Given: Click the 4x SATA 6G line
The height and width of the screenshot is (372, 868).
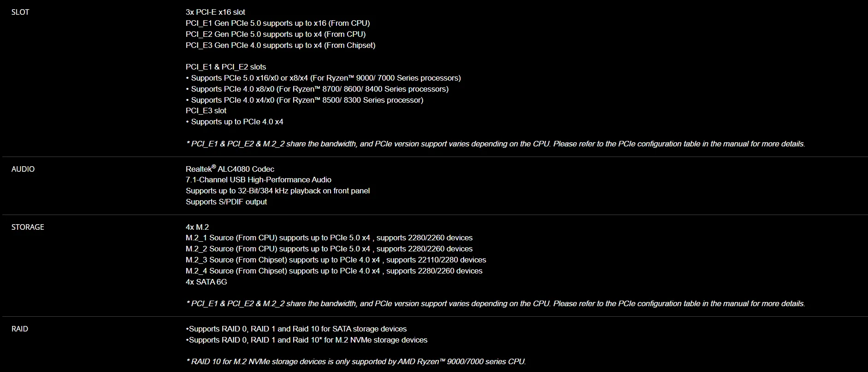Looking at the screenshot, I should click(207, 282).
